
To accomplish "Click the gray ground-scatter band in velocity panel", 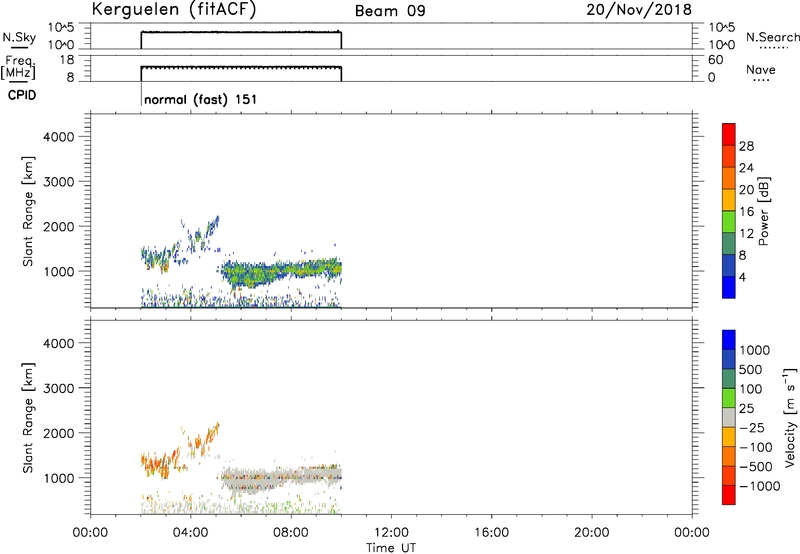I will 281,479.
